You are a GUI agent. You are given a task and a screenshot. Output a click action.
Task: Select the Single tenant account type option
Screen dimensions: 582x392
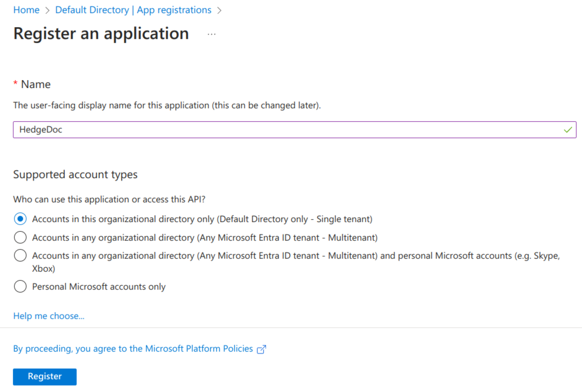pyautogui.click(x=20, y=219)
